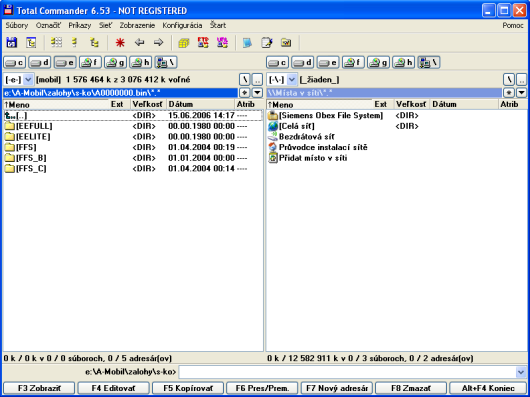Screen dimensions: 530x397
Task: Open the Štart menu
Action: pos(218,25)
